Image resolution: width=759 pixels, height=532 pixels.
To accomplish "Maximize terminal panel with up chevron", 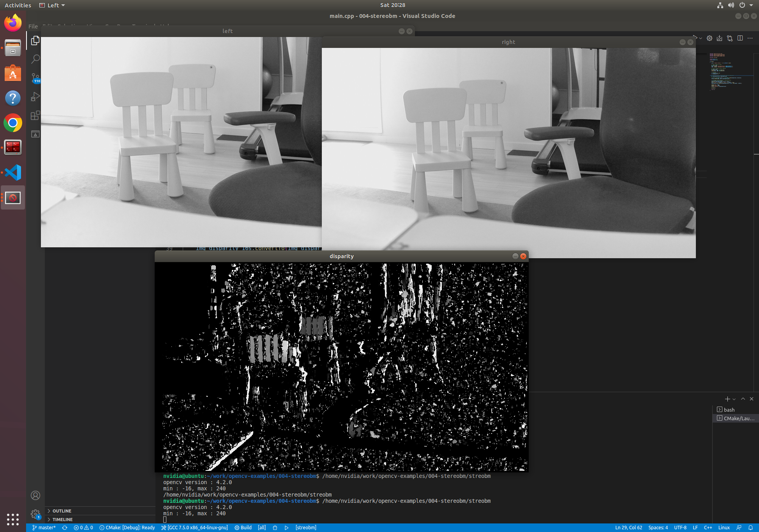I will pos(743,399).
